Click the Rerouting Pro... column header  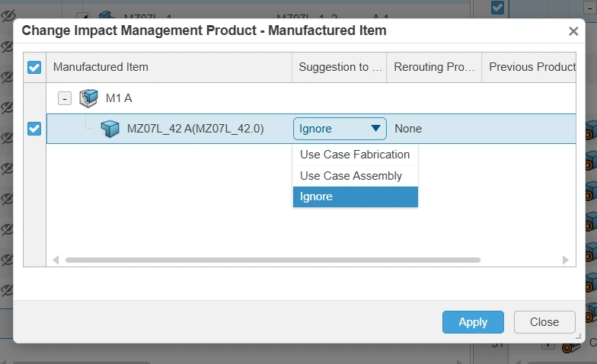click(434, 67)
